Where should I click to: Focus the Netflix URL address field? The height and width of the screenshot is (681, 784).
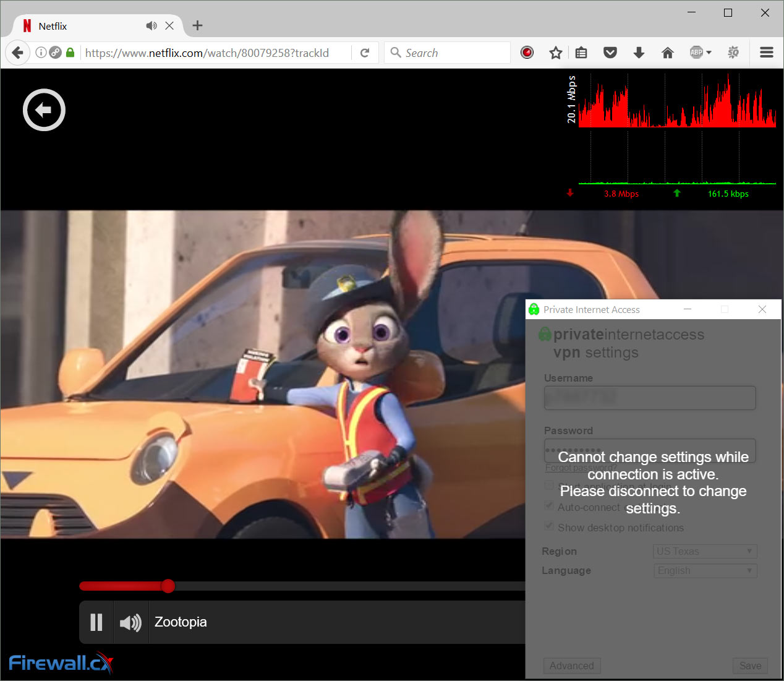(x=216, y=53)
